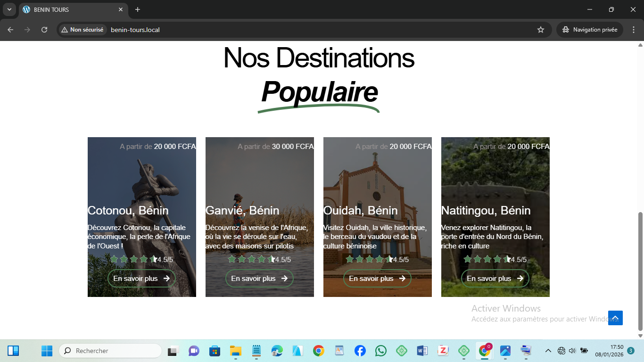Open Microsoft Word from the taskbar
This screenshot has width=644, height=362.
422,351
